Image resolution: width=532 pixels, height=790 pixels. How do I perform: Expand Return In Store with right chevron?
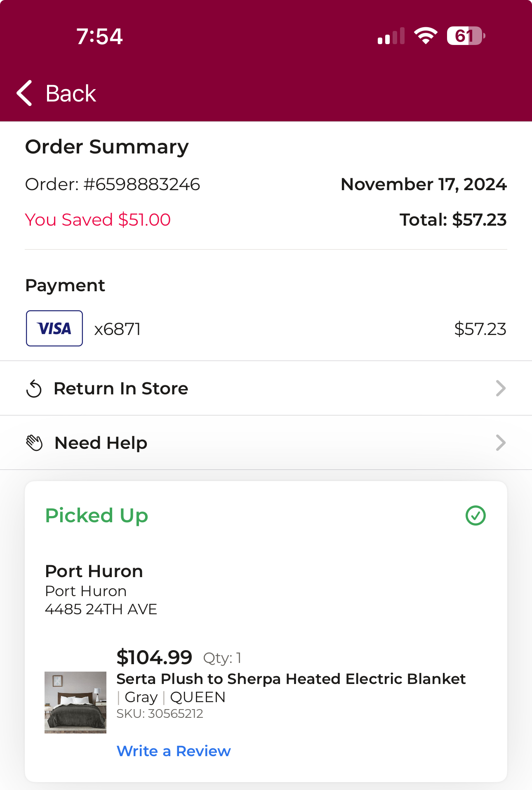click(501, 388)
